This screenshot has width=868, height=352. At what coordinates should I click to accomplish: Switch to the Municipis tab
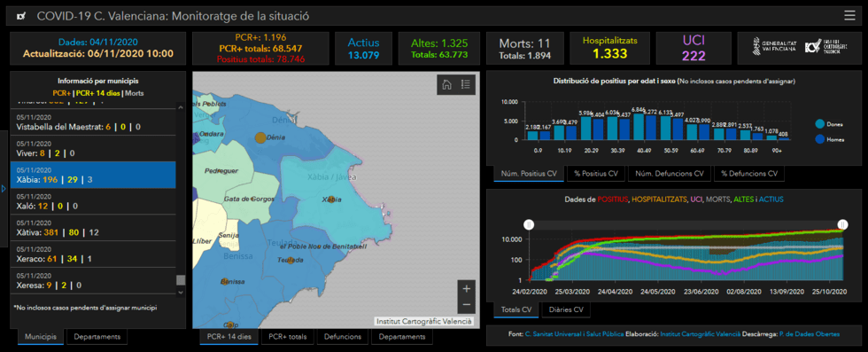click(x=41, y=336)
